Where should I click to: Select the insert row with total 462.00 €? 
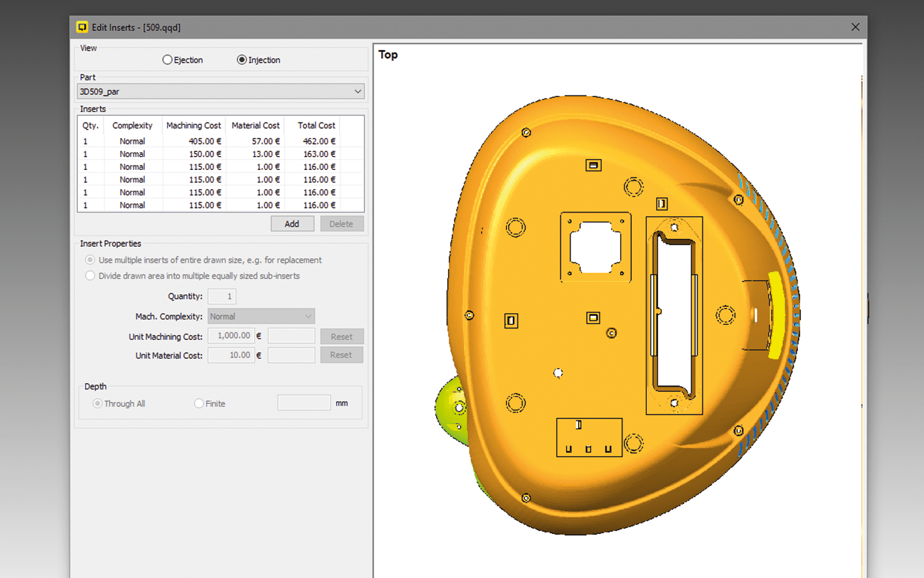[221, 141]
